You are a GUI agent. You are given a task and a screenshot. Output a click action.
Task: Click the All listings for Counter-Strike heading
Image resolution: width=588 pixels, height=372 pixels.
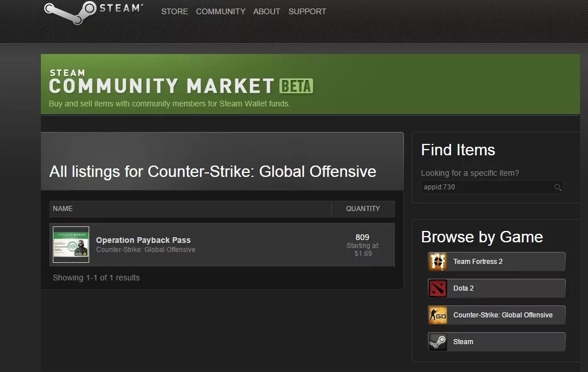click(x=212, y=172)
